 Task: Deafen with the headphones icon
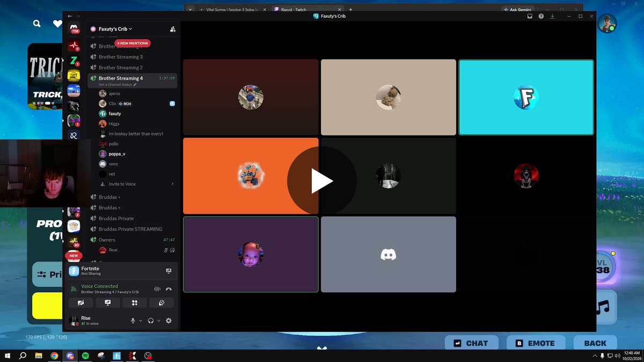pos(151,321)
